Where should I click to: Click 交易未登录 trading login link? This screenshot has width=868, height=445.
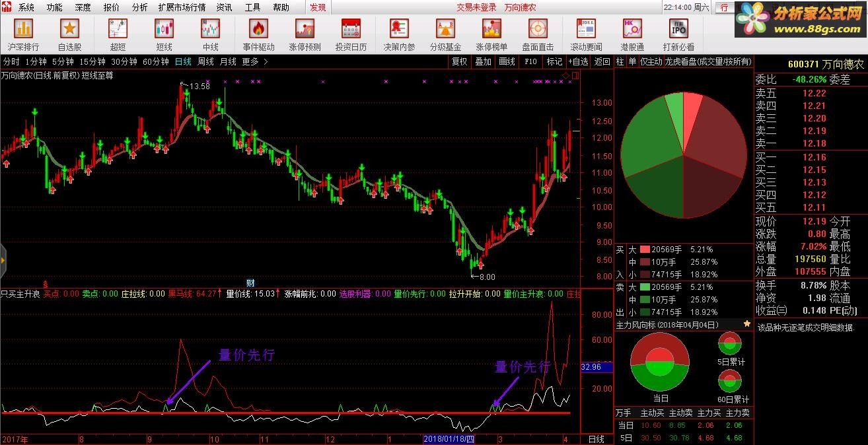pyautogui.click(x=476, y=7)
